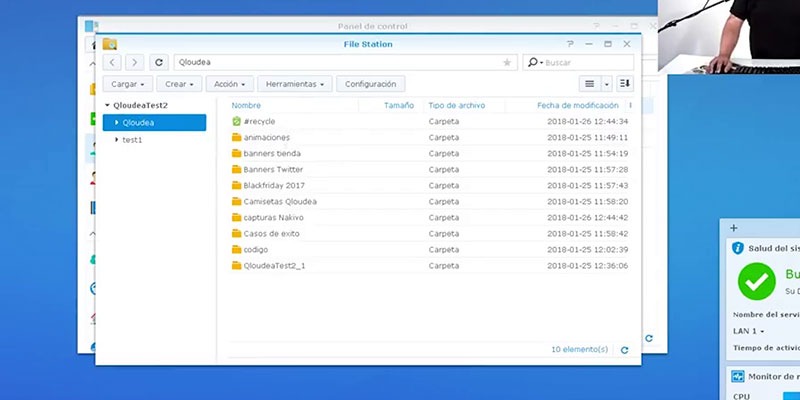The image size is (800, 400).
Task: Open the sort order button
Action: point(625,84)
